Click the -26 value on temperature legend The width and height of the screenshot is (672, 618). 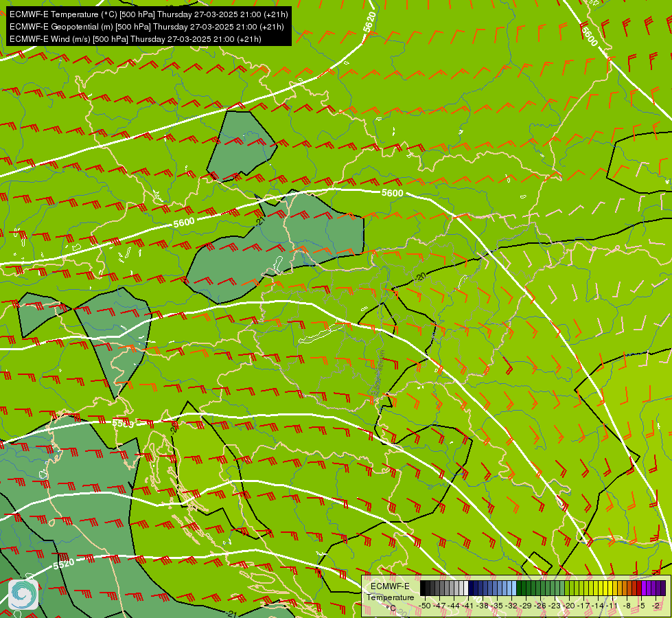542,606
